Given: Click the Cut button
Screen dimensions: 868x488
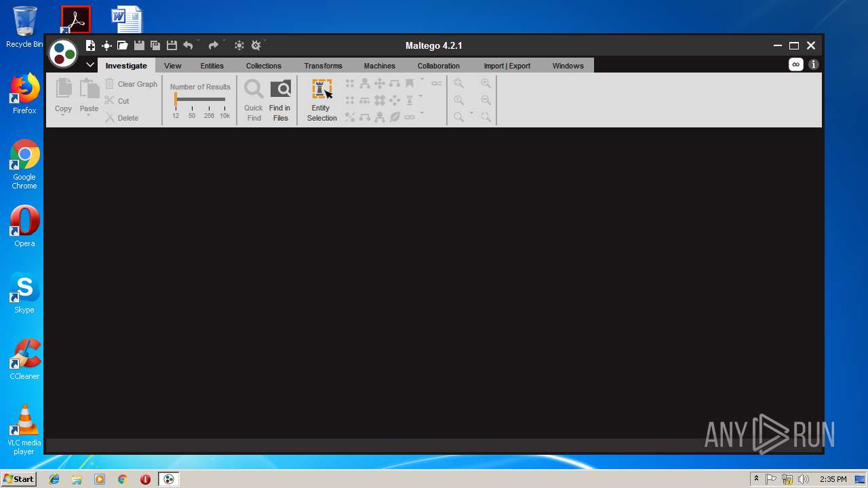Looking at the screenshot, I should (x=117, y=101).
